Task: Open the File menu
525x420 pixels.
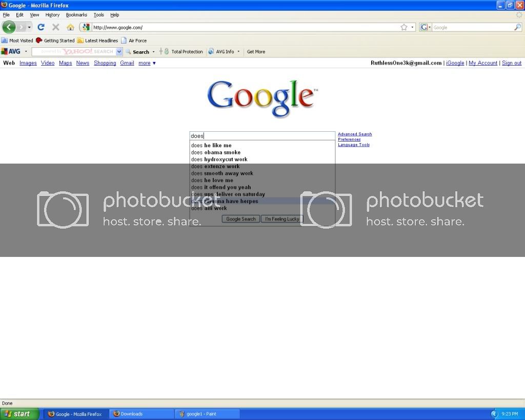Action: [x=6, y=15]
